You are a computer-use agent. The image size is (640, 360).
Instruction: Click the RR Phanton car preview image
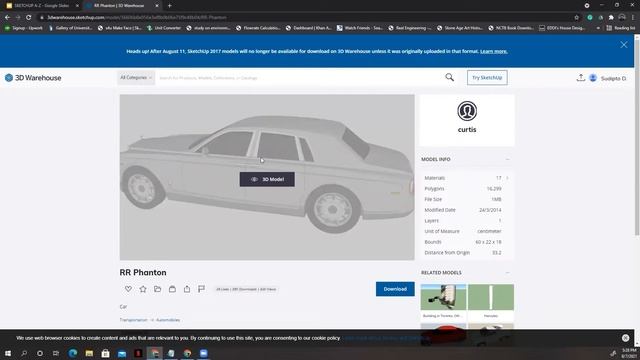point(267,177)
